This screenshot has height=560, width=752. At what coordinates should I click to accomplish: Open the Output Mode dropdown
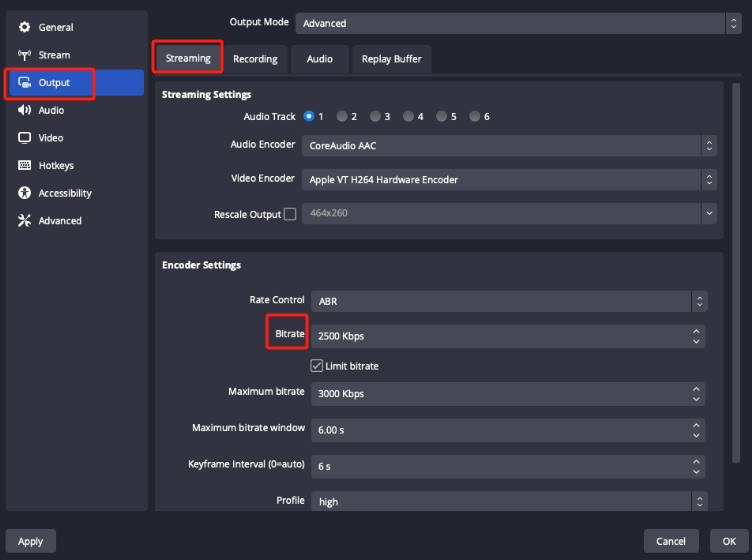tap(518, 23)
